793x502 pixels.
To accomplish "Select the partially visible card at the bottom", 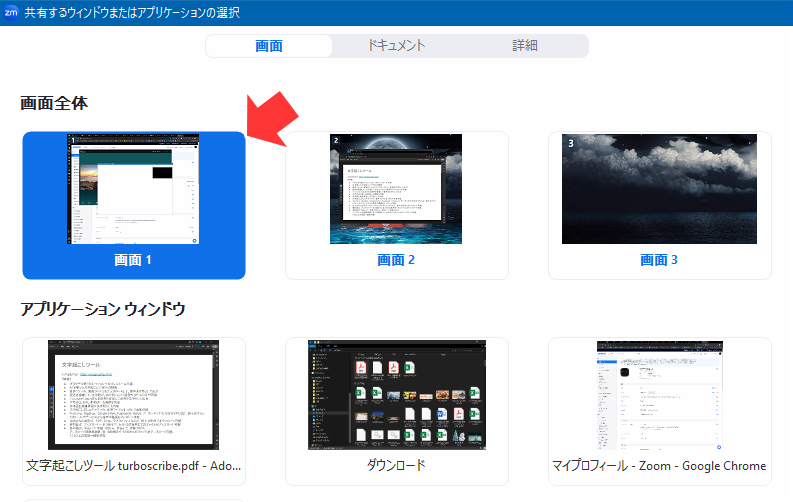I will 134,499.
